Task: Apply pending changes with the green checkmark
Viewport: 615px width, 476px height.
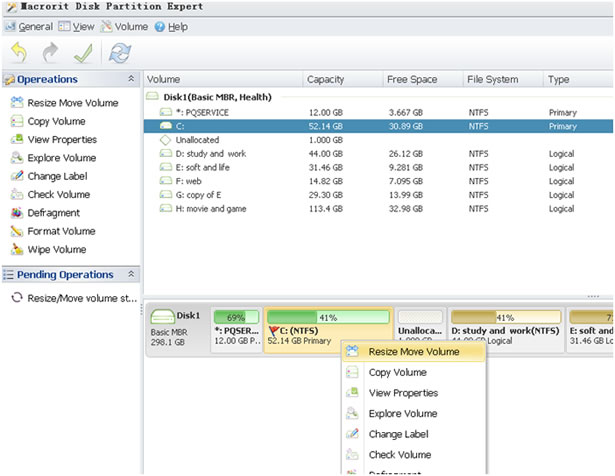Action: [x=84, y=53]
